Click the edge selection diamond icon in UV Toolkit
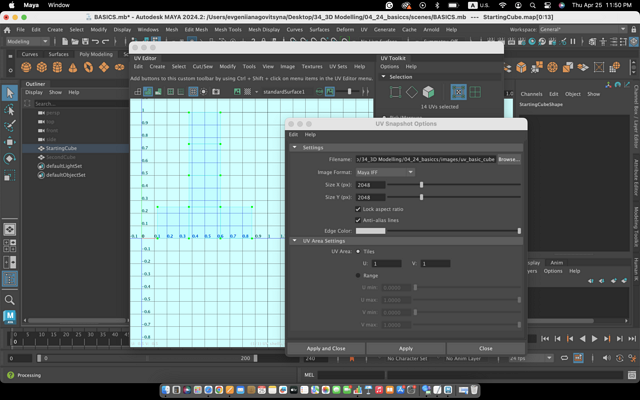The height and width of the screenshot is (400, 640). tap(411, 92)
